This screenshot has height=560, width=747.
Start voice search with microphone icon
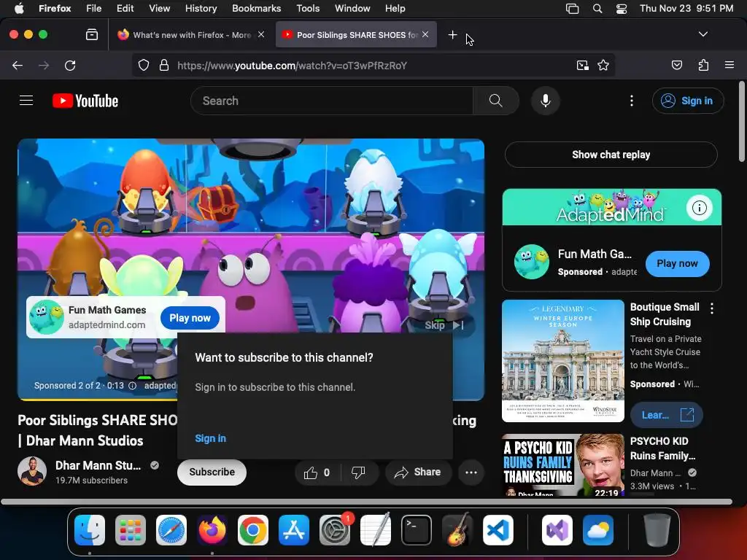(546, 101)
